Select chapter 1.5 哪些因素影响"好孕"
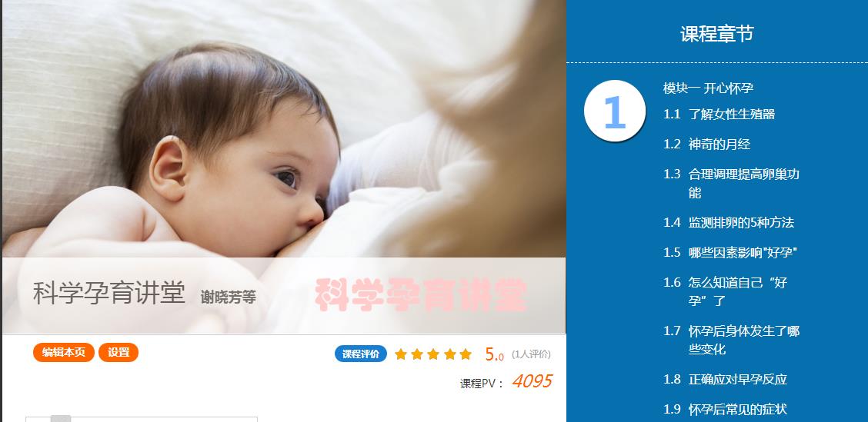The width and height of the screenshot is (868, 422). (x=730, y=252)
